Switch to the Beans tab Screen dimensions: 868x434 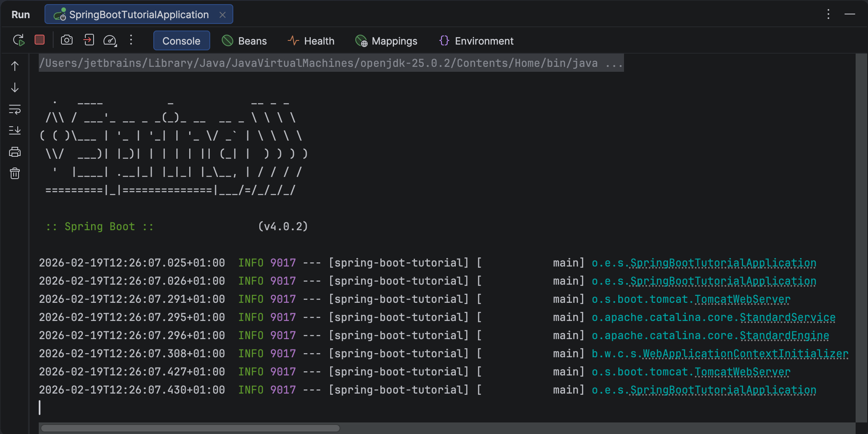(x=244, y=41)
